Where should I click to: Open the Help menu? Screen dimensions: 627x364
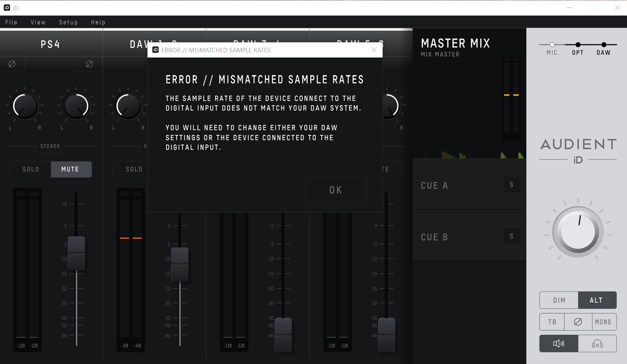(x=98, y=22)
